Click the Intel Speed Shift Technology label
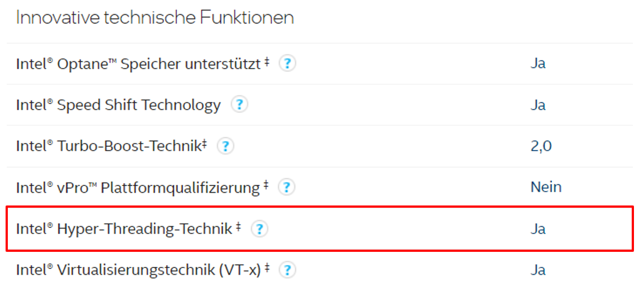The image size is (644, 287). [118, 106]
